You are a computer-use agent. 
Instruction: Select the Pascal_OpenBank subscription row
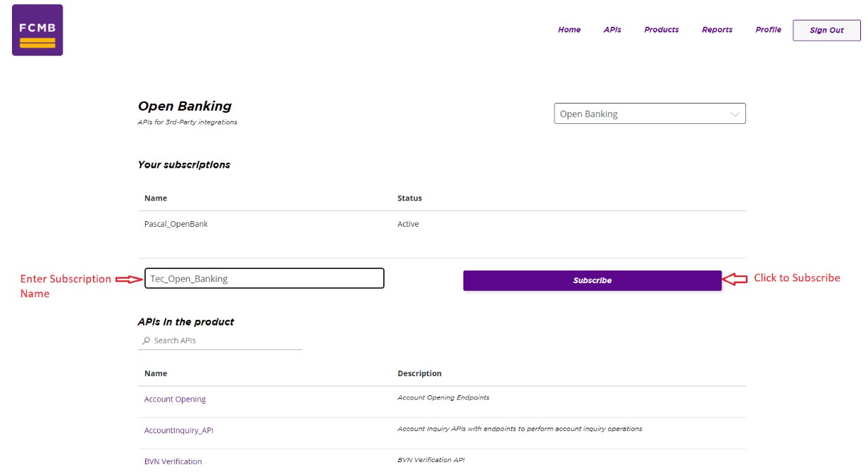click(176, 224)
